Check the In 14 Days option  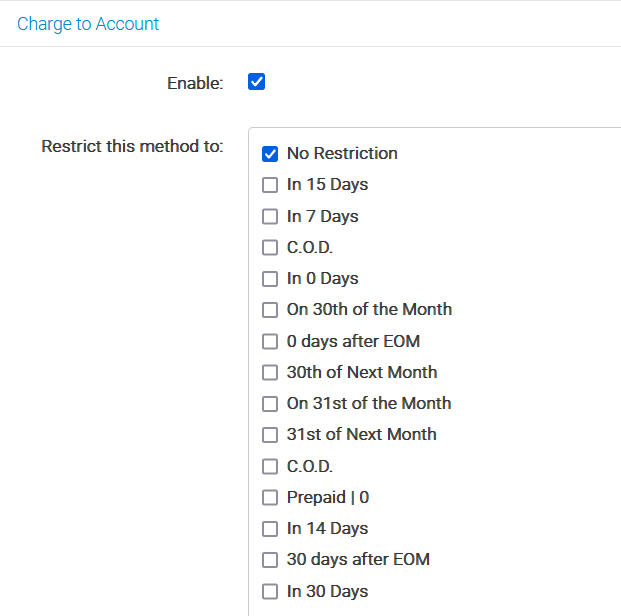[270, 529]
